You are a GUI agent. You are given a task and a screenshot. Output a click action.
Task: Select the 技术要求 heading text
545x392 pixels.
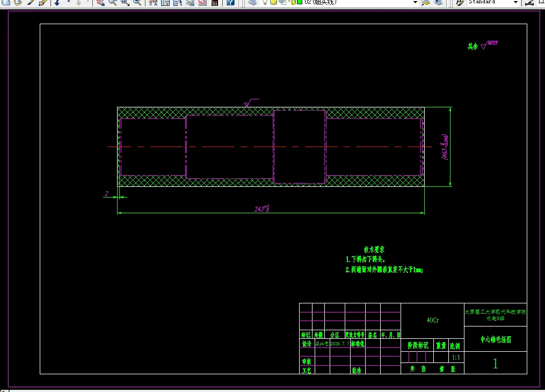coord(374,250)
